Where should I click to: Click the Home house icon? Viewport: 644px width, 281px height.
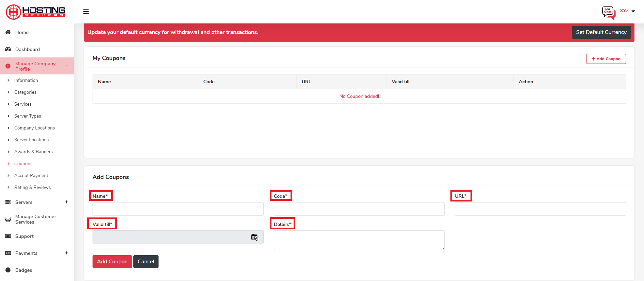click(8, 32)
